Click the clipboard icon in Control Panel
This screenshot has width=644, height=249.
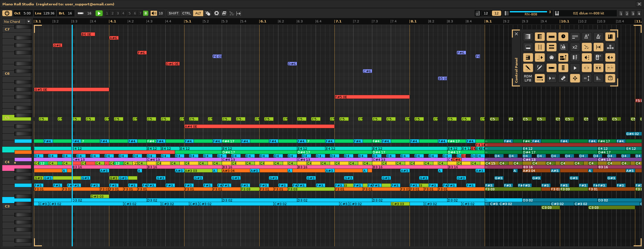pos(610,78)
